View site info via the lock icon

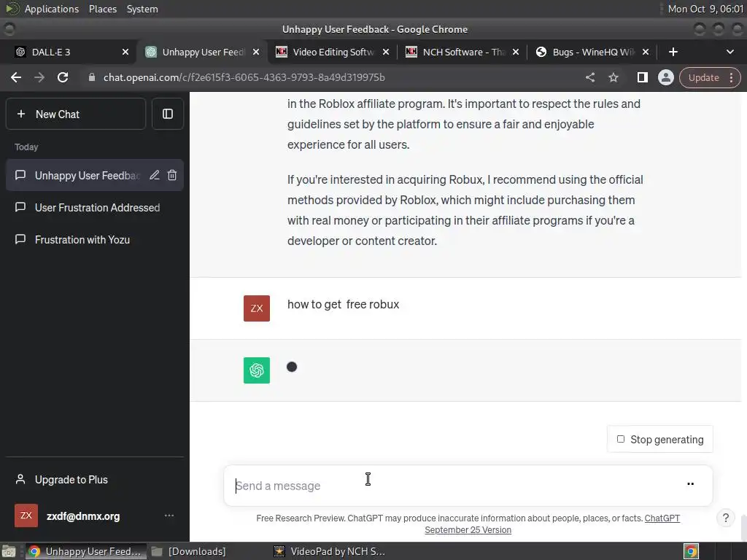coord(92,77)
